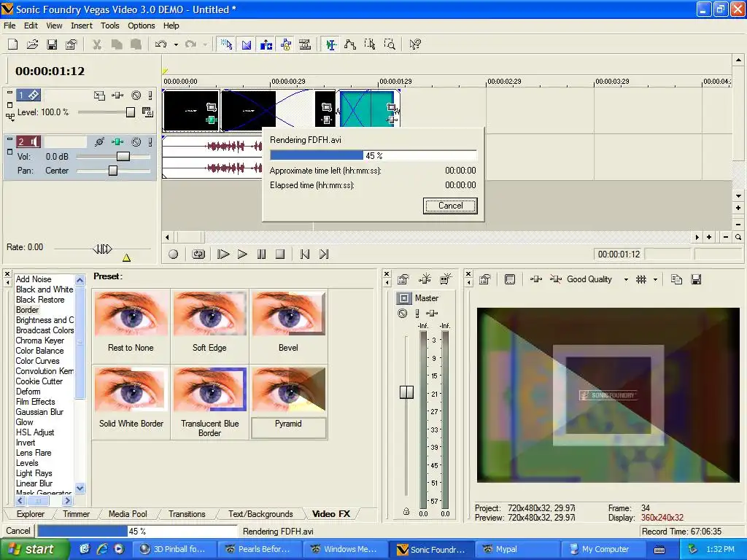Switch to the Transitions tab
Image resolution: width=747 pixels, height=560 pixels.
[187, 514]
